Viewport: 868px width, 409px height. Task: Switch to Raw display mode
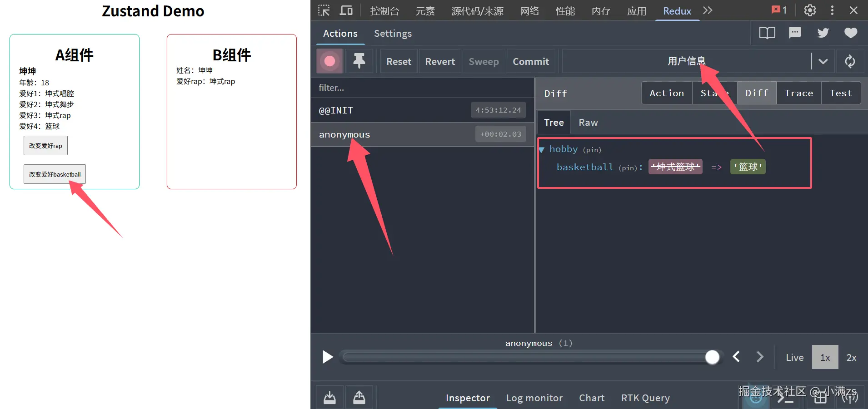pyautogui.click(x=588, y=123)
